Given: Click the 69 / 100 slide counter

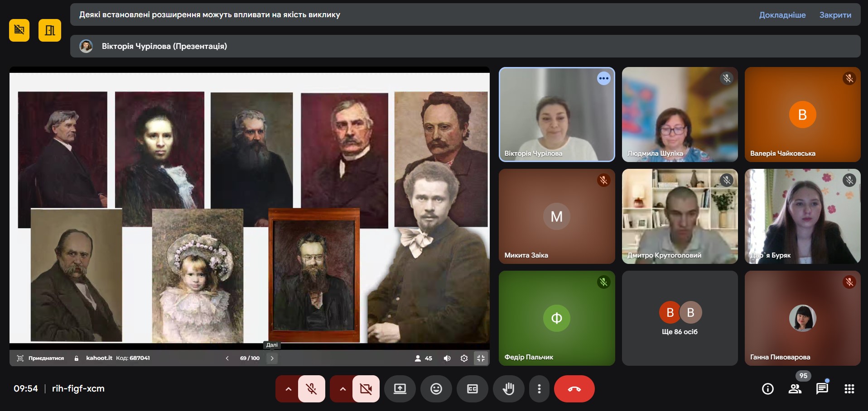Looking at the screenshot, I should coord(250,358).
